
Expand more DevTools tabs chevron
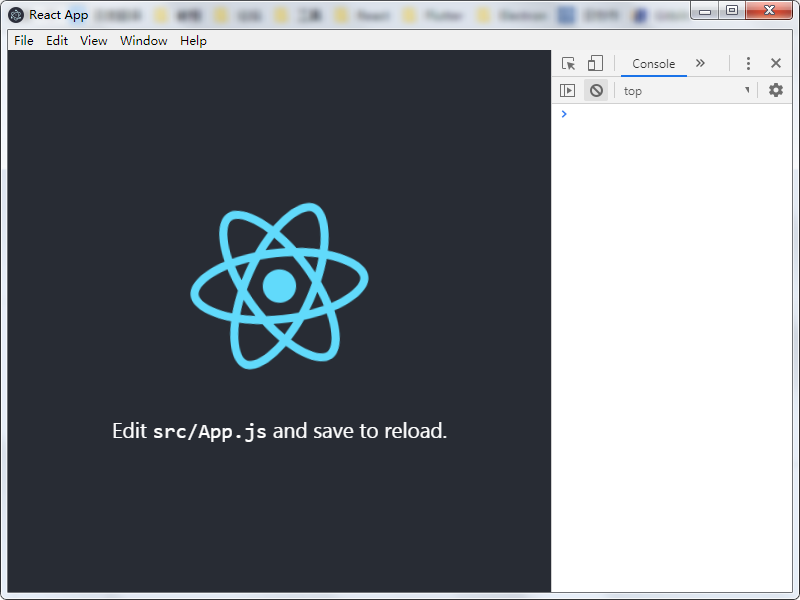pos(700,63)
